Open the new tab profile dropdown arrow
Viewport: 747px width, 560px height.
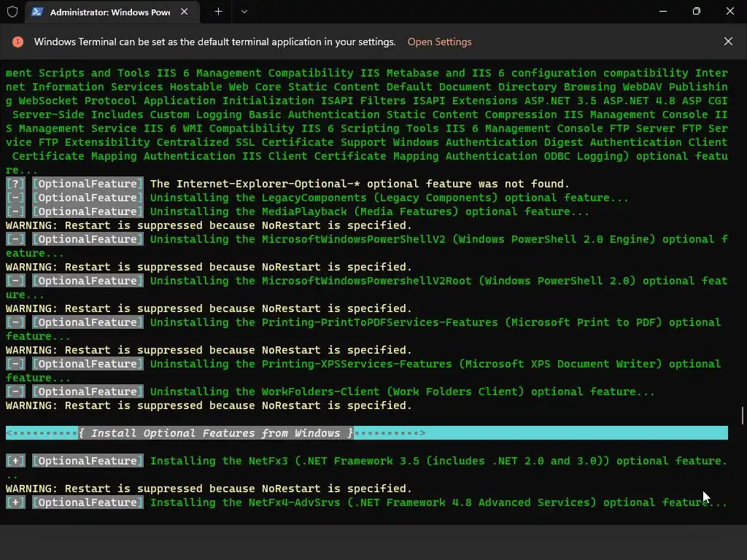244,12
